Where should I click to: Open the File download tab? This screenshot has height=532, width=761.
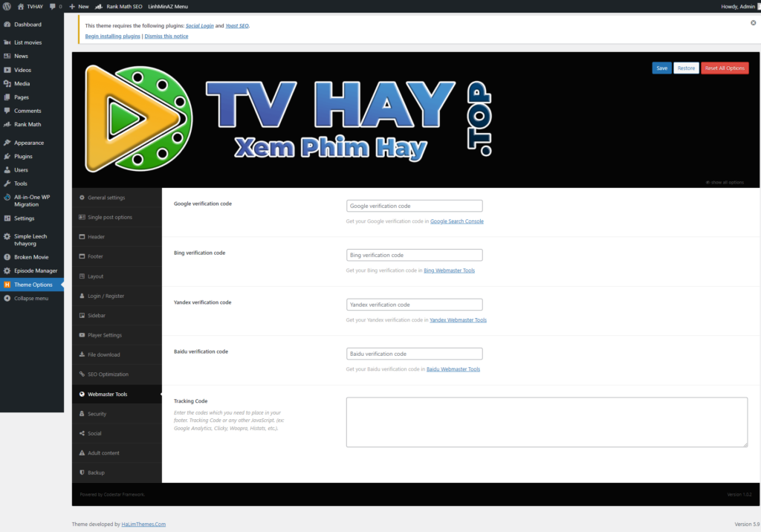(117, 355)
